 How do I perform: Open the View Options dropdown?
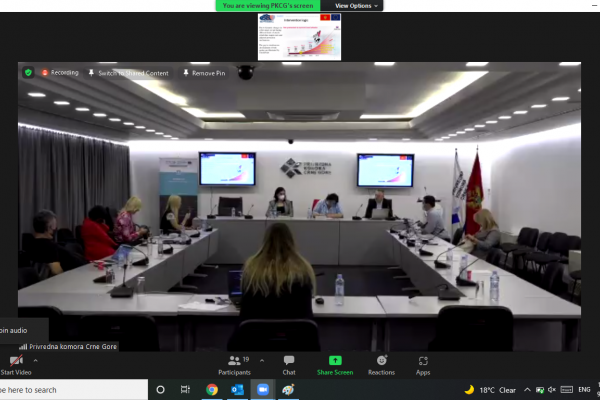[356, 6]
